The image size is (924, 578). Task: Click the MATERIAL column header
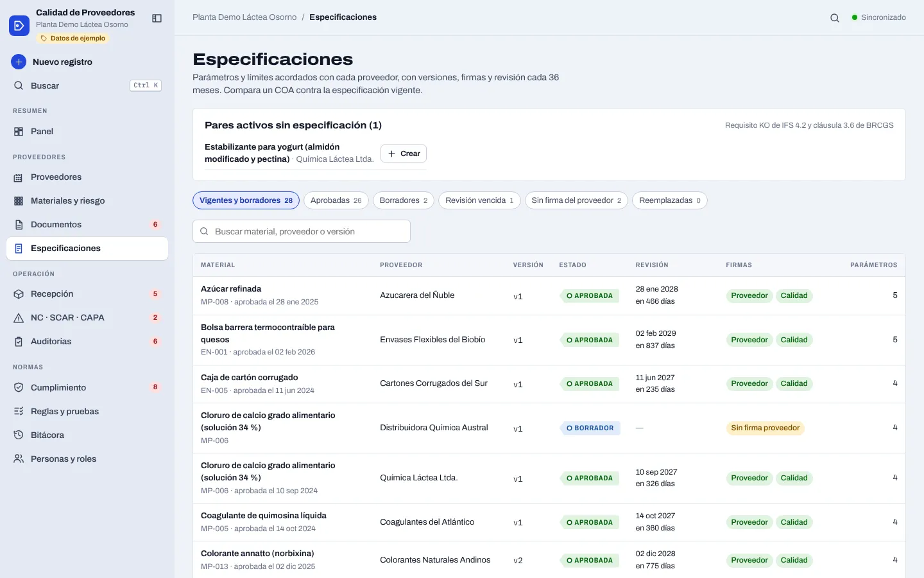[x=218, y=265]
